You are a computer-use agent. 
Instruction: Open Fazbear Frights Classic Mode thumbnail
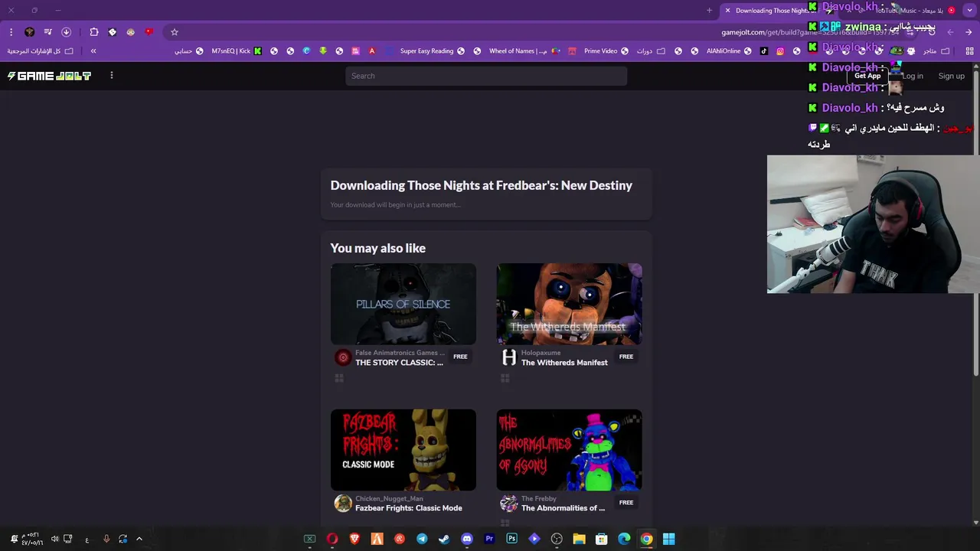coord(403,449)
